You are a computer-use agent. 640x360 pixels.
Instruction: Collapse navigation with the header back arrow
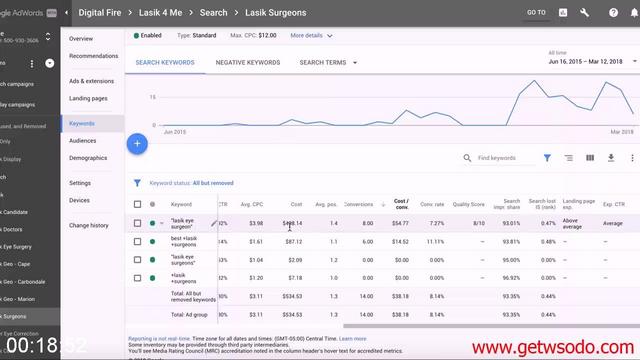point(67,13)
